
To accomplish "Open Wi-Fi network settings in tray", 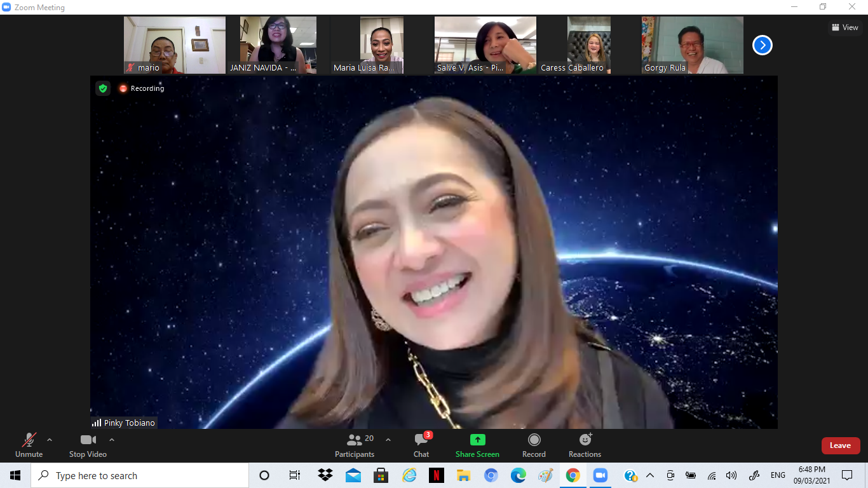I will (712, 475).
